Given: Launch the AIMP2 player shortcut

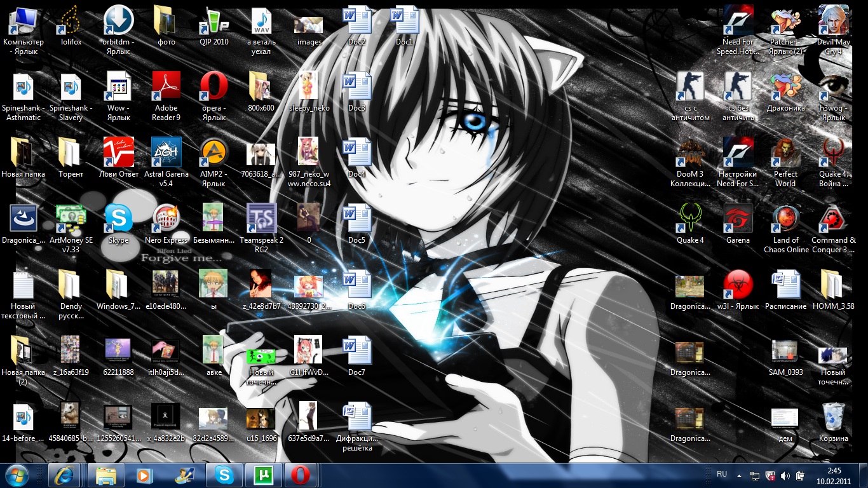Looking at the screenshot, I should coord(214,152).
